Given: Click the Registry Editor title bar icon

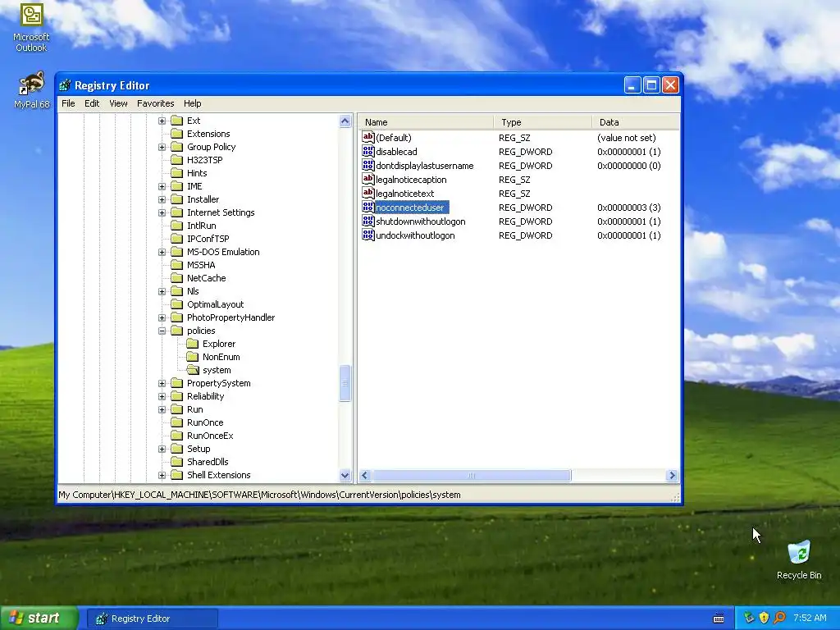Looking at the screenshot, I should click(x=65, y=85).
